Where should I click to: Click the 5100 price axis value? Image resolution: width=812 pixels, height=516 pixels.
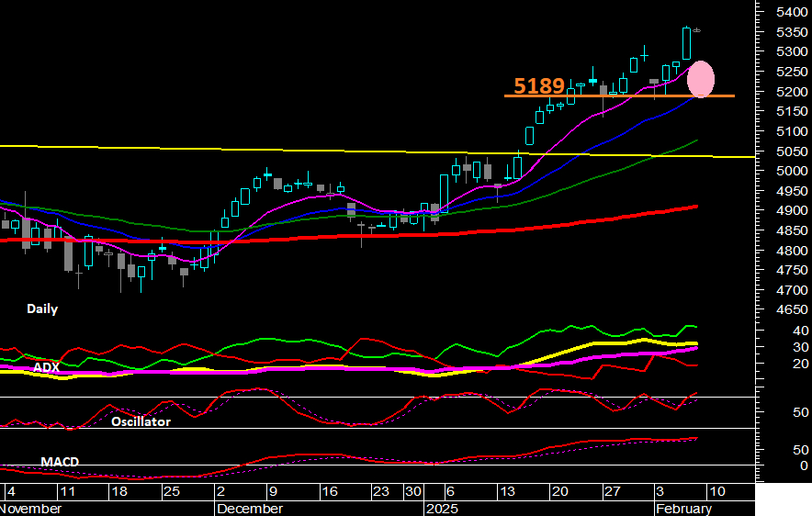pyautogui.click(x=792, y=131)
